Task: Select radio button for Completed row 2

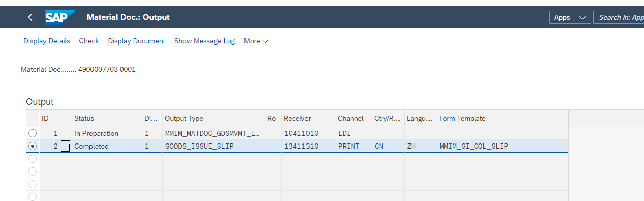Action: 33,146
